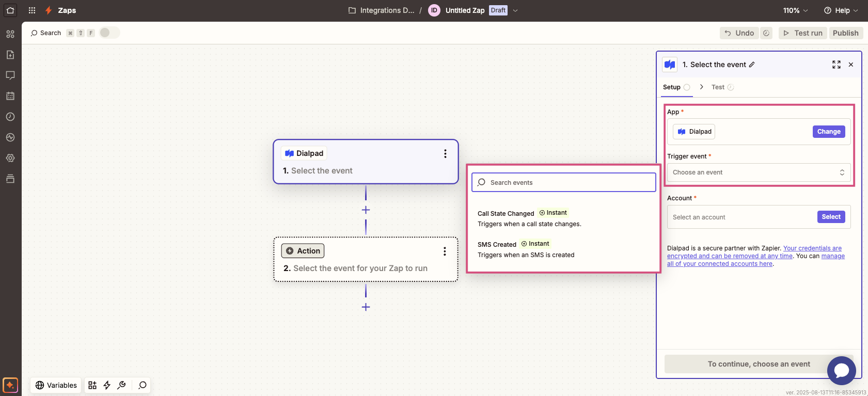Open the document-with-bolt icon in left sidebar
Viewport: 868px width, 396px height.
[x=10, y=55]
